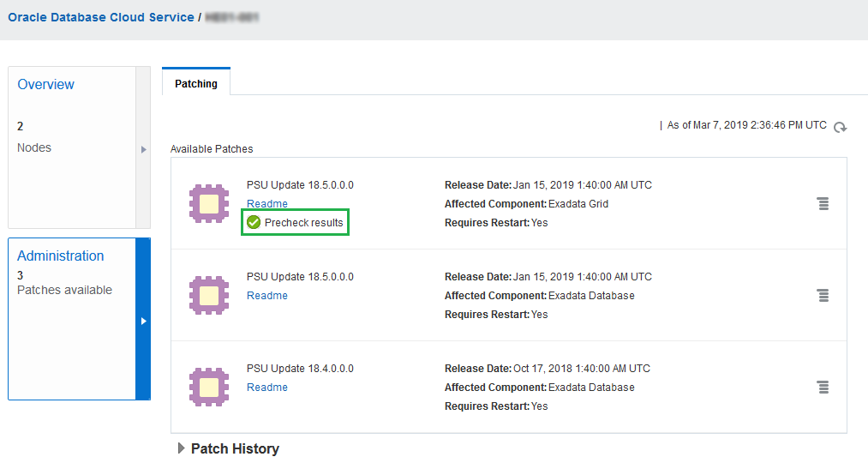Open the Overview panel
This screenshot has width=868, height=475.
tap(46, 84)
